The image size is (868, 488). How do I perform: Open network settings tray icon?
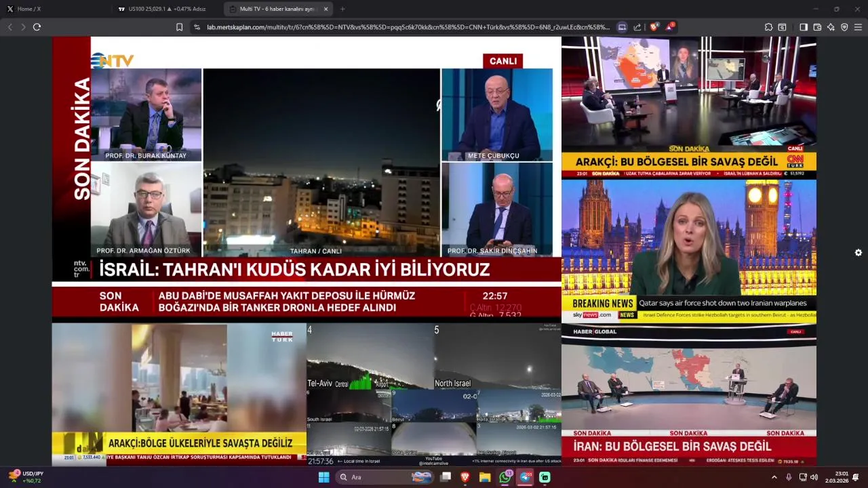click(x=803, y=477)
